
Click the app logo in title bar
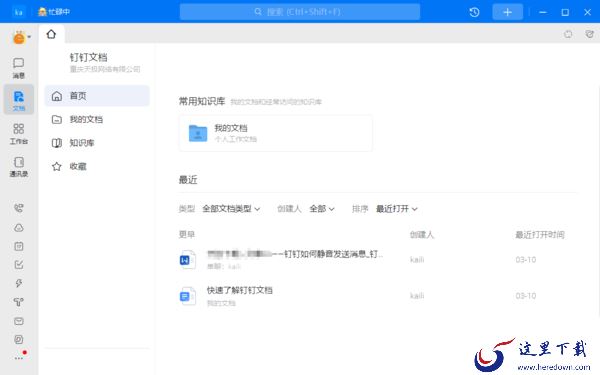click(x=18, y=12)
